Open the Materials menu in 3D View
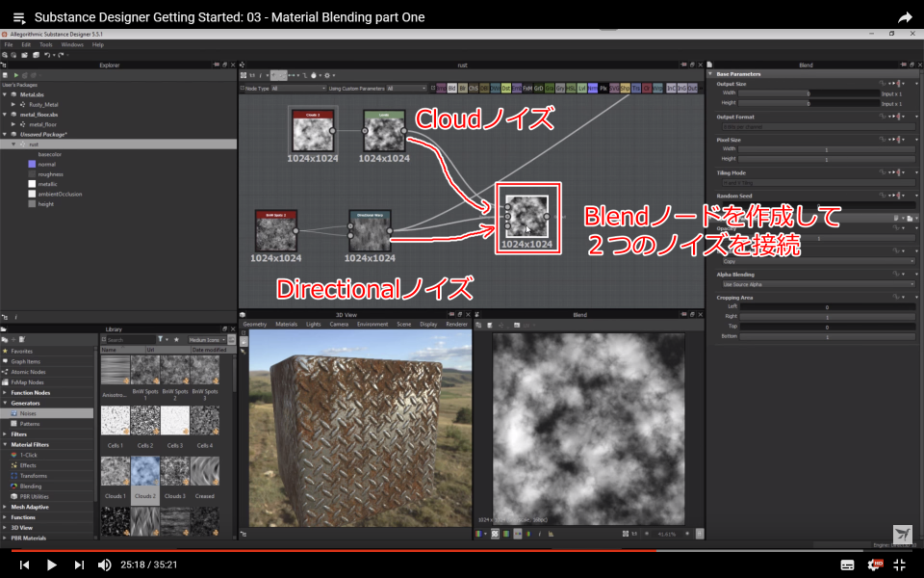 287,325
